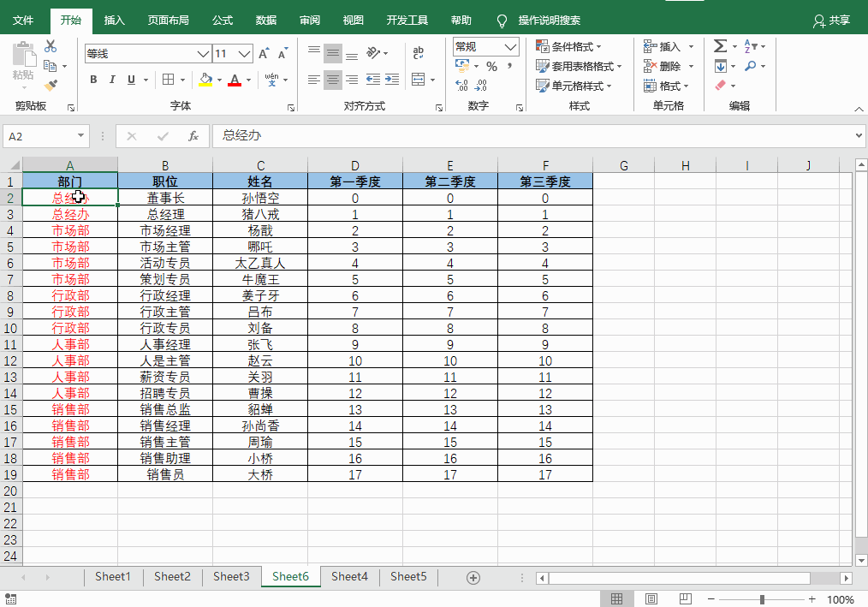Image resolution: width=868 pixels, height=607 pixels.
Task: Open the 文件 File tab
Action: [x=23, y=21]
